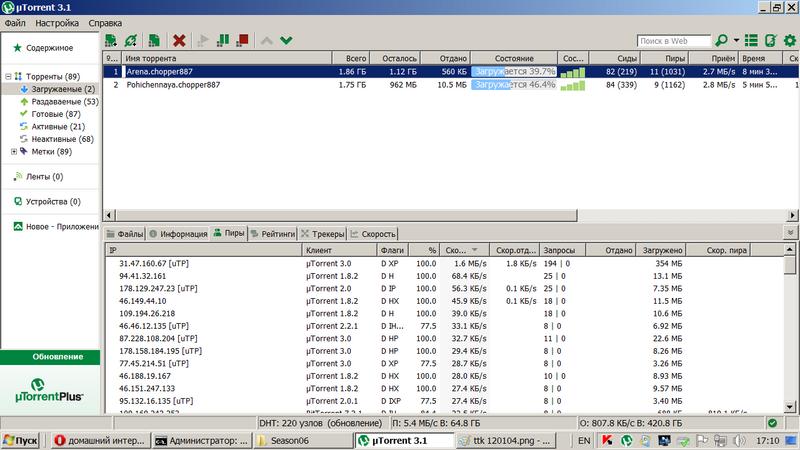Open the search engine dropdown arrow
The image size is (800, 450).
pos(736,40)
